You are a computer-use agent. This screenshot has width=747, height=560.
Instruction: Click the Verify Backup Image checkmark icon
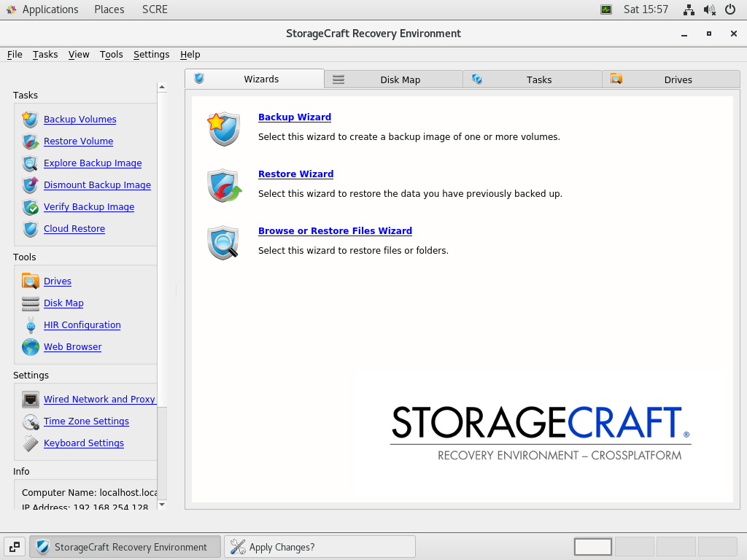tap(30, 206)
